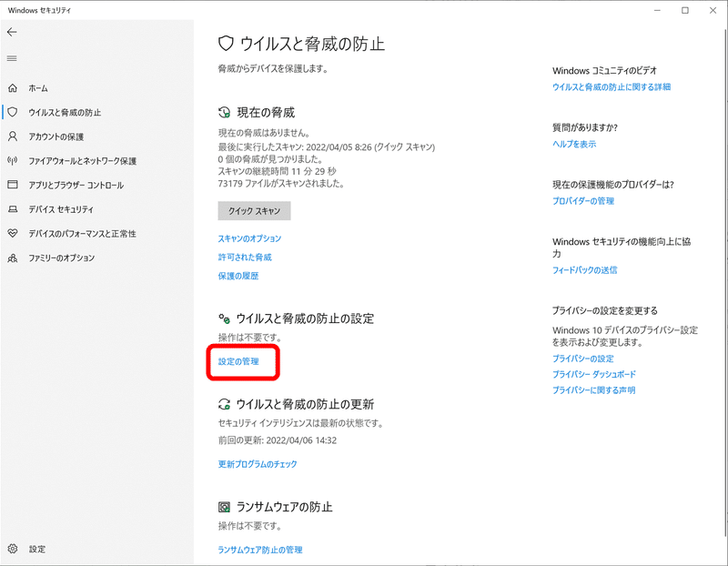
Task: Click the settings gear icon
Action: (13, 549)
